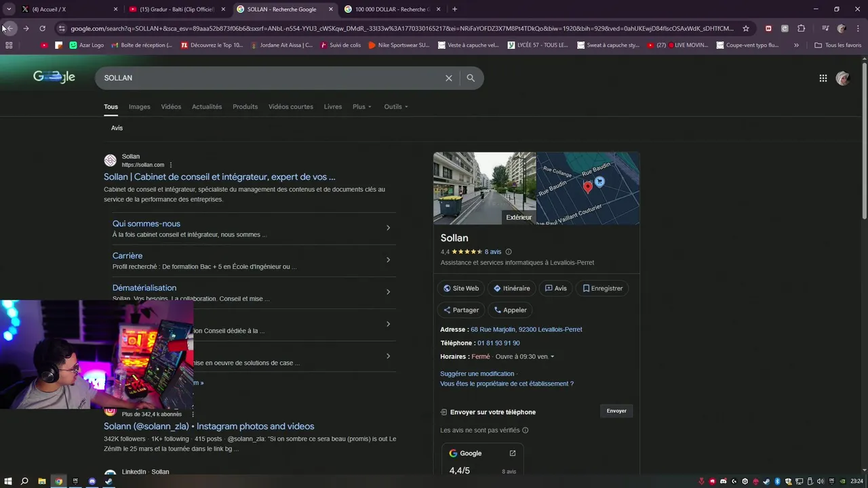
Task: Click Suggérer une modification
Action: [477, 374]
